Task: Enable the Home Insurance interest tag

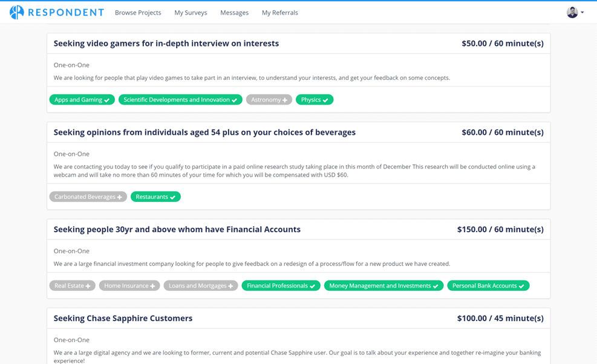Action: coord(153,285)
